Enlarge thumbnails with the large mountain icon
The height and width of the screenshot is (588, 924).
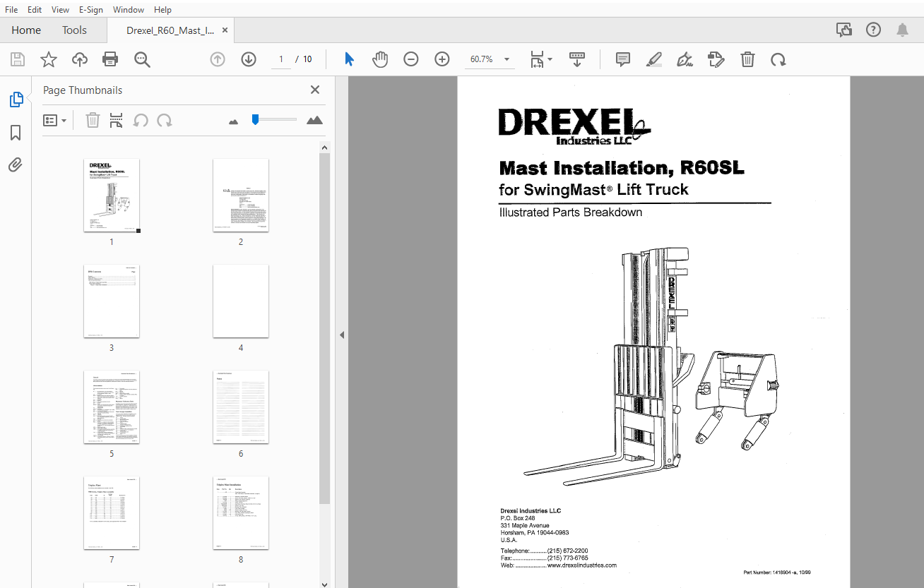coord(314,120)
